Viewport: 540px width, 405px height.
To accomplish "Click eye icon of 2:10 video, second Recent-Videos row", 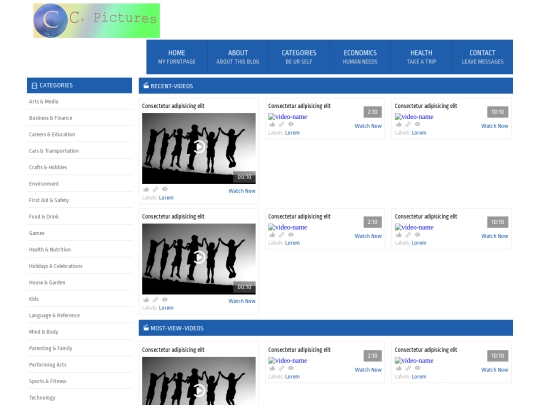I will [x=291, y=235].
